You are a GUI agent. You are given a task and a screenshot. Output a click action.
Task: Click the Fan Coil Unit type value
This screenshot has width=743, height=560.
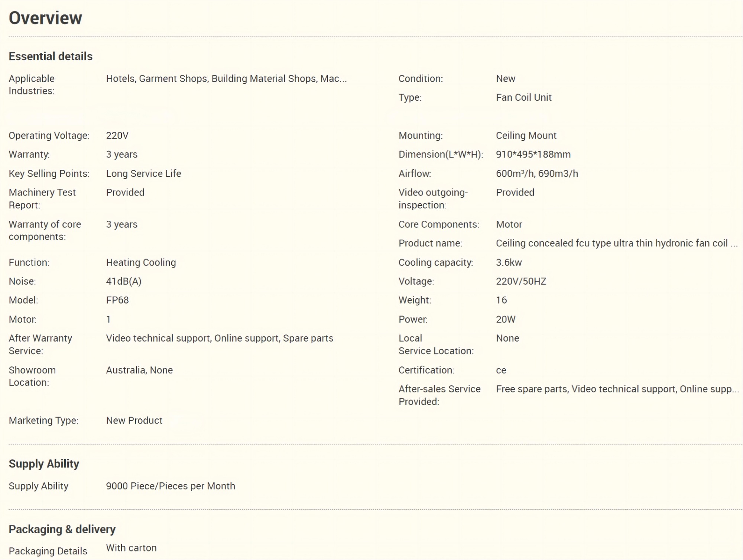[x=523, y=97]
